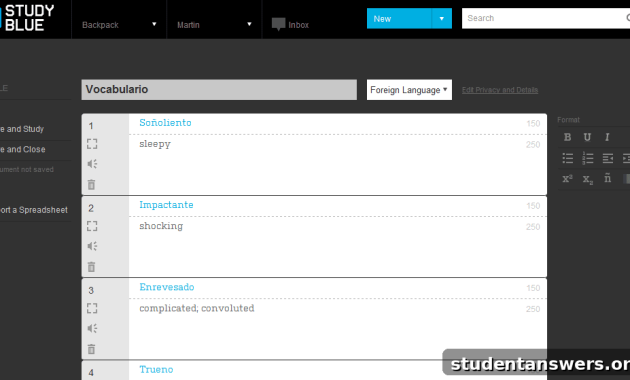Edit the definition sleepy
The image size is (630, 380).
coord(155,144)
